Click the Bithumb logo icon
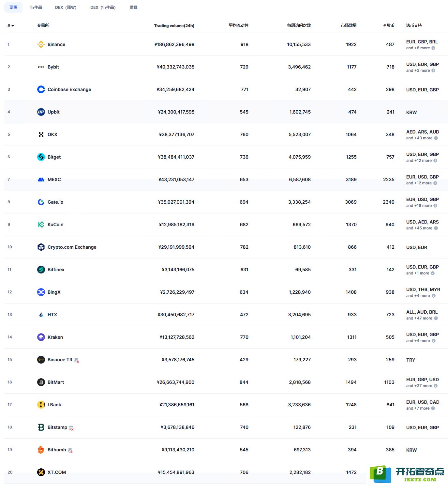448x484 pixels. (41, 450)
